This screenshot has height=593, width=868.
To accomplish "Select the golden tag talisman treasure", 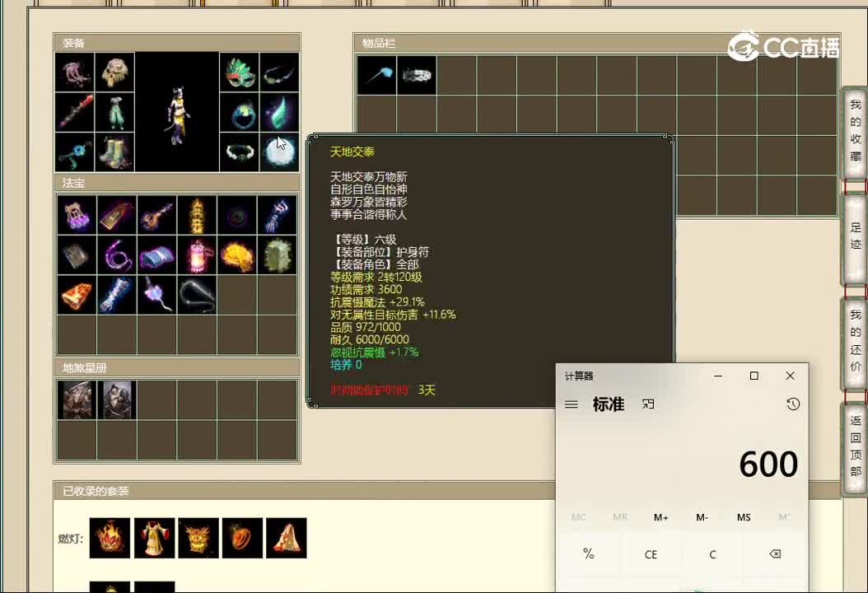I will pos(116,215).
